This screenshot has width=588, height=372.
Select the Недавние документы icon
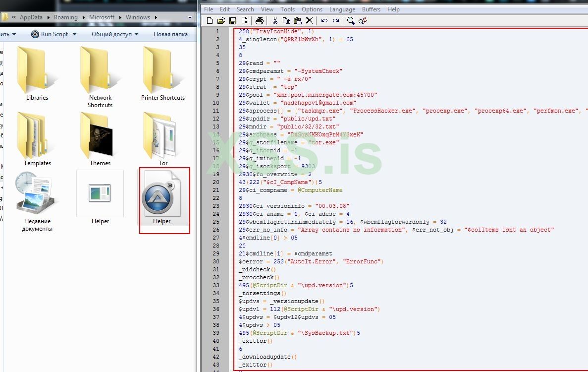coord(37,193)
